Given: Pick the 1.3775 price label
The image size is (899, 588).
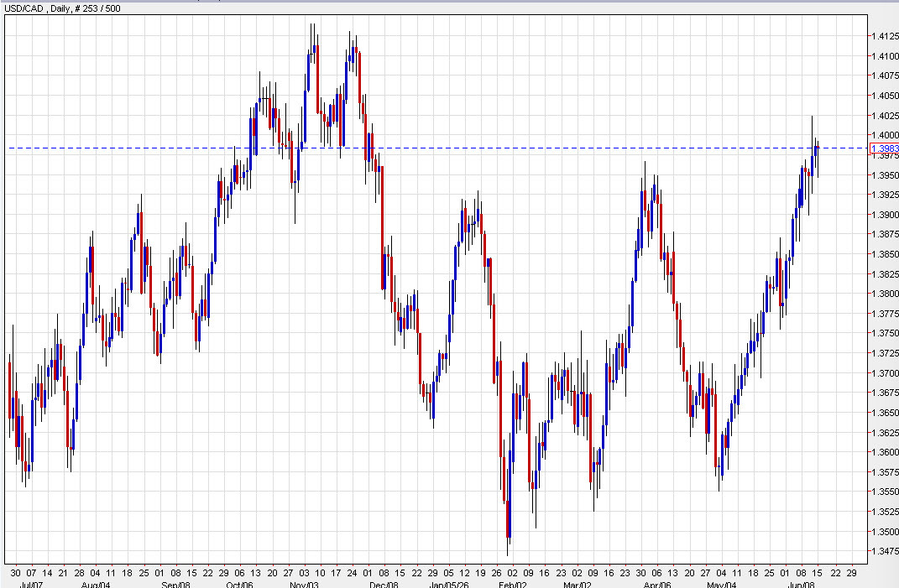Looking at the screenshot, I should point(885,314).
